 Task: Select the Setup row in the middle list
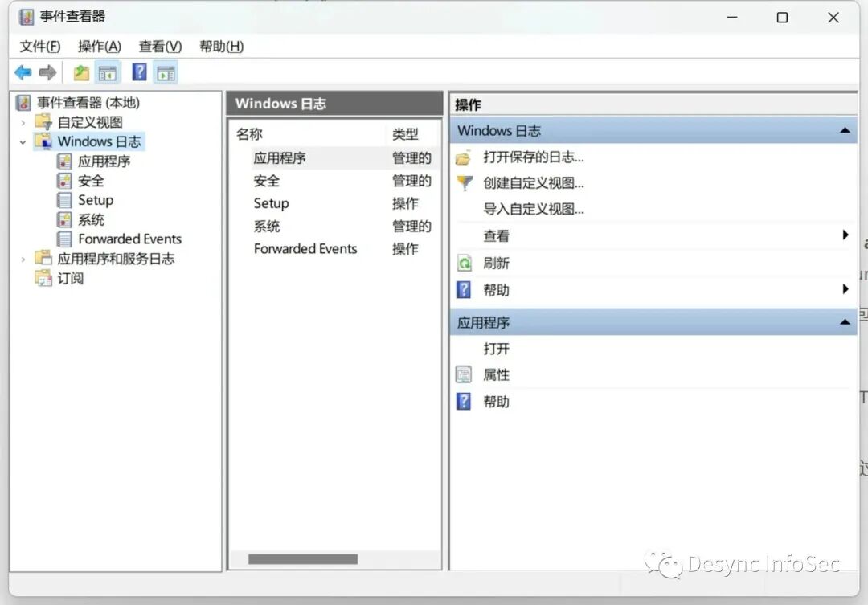335,203
